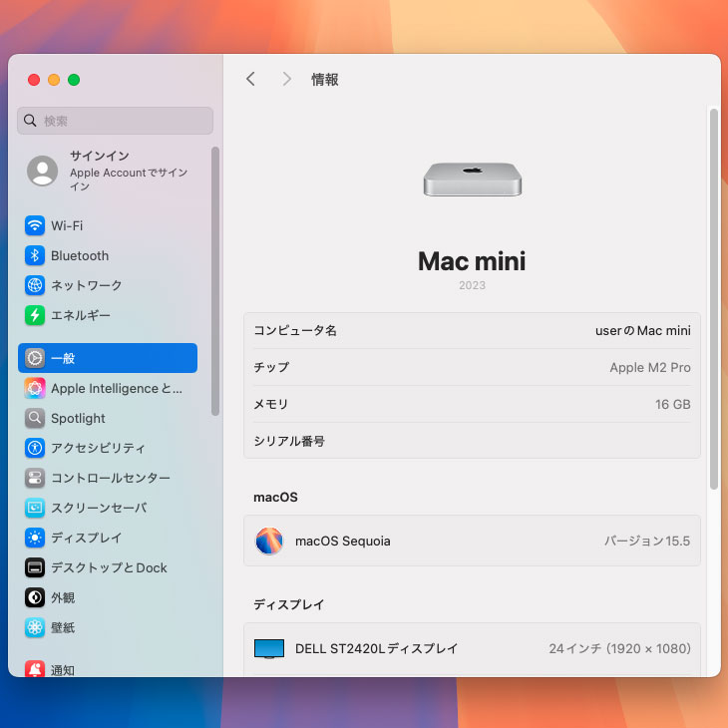
Task: Click the 'macOS Sequoia' name text
Action: coord(343,541)
